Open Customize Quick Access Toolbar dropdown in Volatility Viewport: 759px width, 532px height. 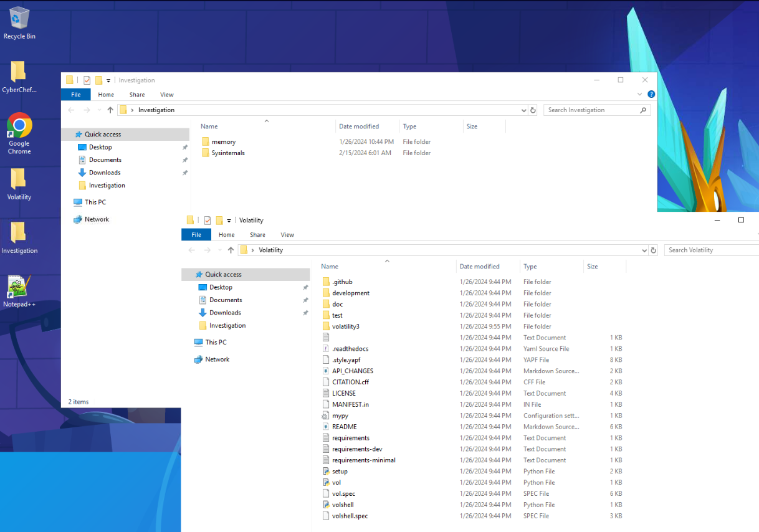[x=229, y=221]
